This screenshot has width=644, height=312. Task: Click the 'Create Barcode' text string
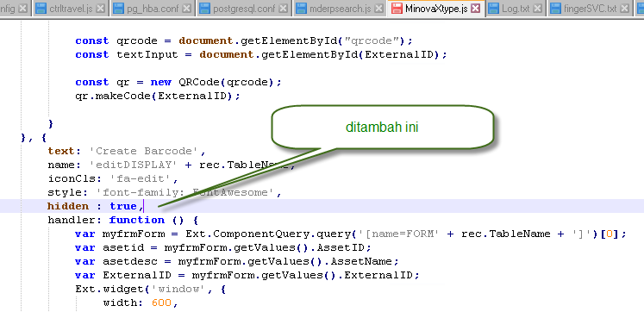144,151
